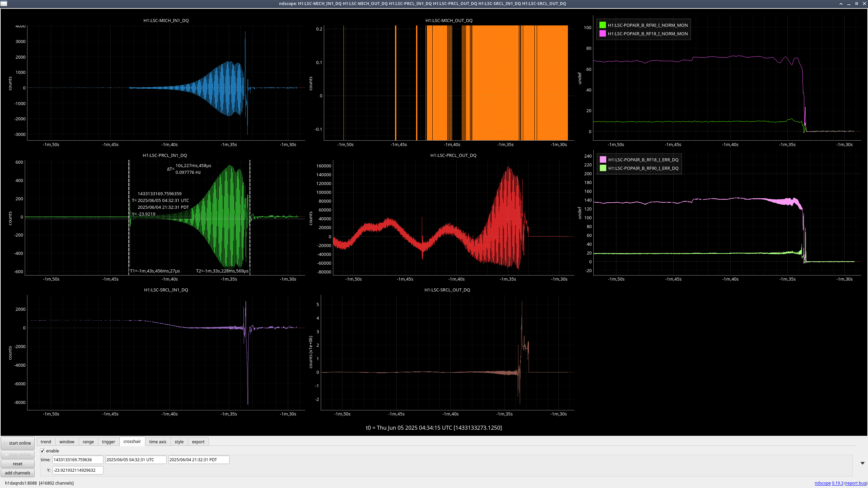Click the green RF90_I_NORM_MON legend swatch
This screenshot has height=488, width=868.
(x=603, y=25)
